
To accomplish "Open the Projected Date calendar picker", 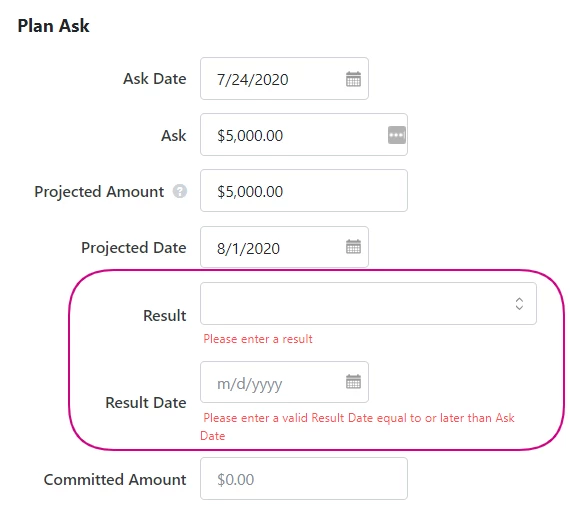I will pos(353,247).
